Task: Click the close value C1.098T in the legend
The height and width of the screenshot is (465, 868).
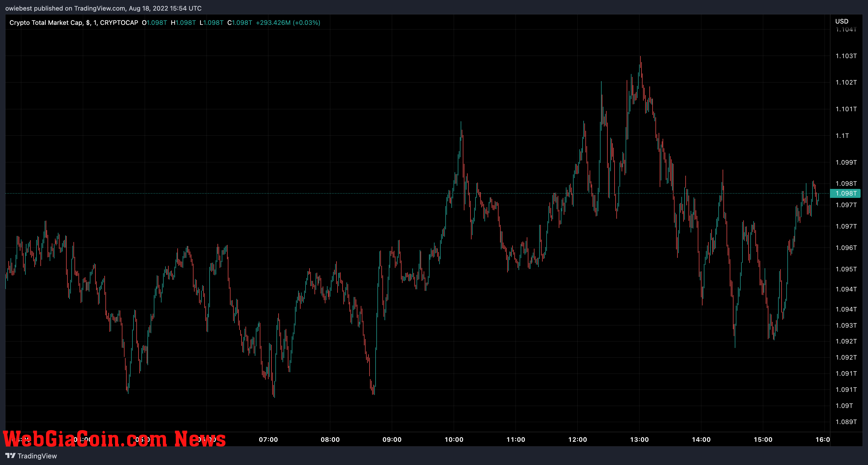Action: [239, 22]
